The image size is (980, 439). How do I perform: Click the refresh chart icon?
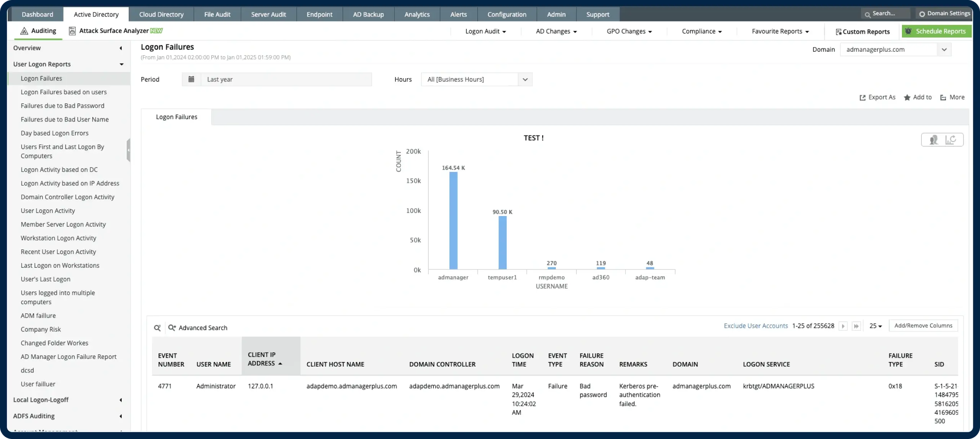pos(951,140)
